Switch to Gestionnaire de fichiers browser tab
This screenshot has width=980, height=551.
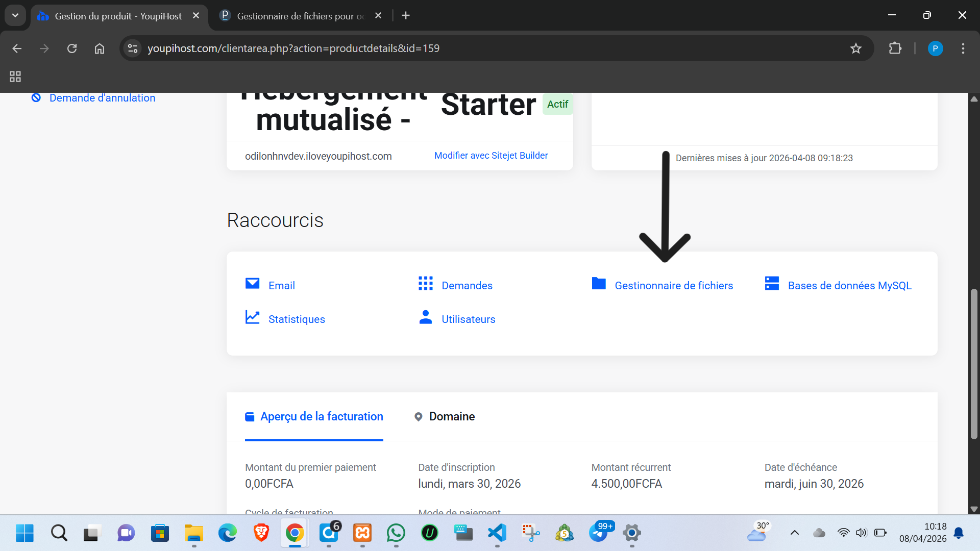(300, 16)
